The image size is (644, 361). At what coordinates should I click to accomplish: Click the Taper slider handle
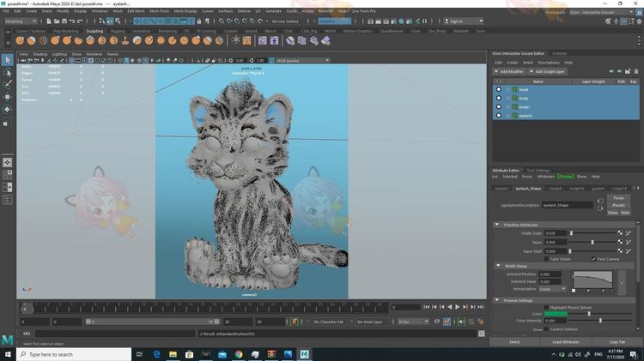click(592, 242)
